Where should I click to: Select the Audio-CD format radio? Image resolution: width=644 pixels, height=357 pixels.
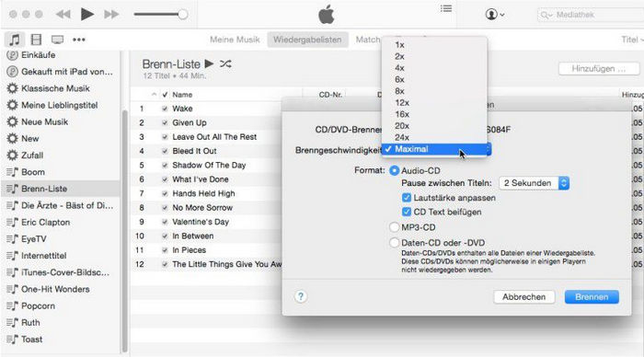pos(395,170)
